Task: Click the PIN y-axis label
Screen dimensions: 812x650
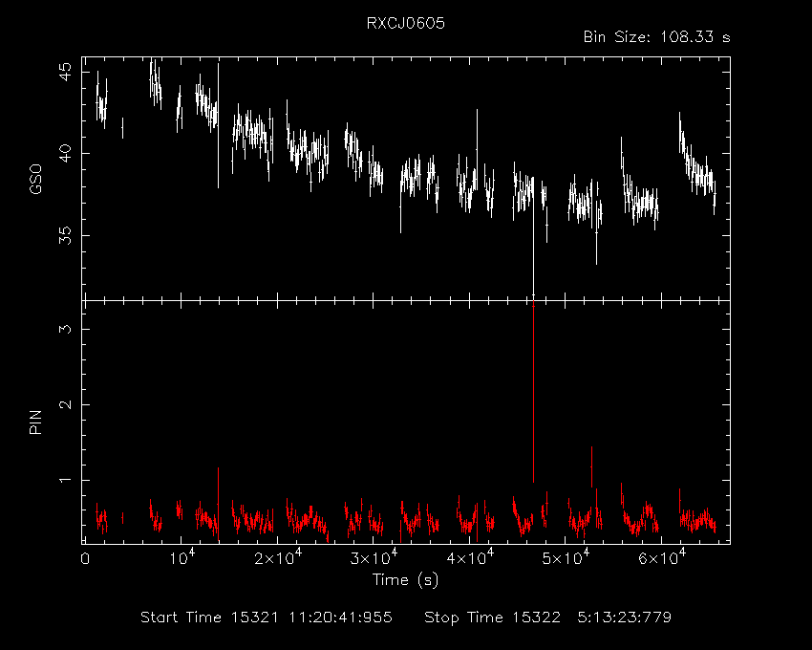Action: coord(35,422)
